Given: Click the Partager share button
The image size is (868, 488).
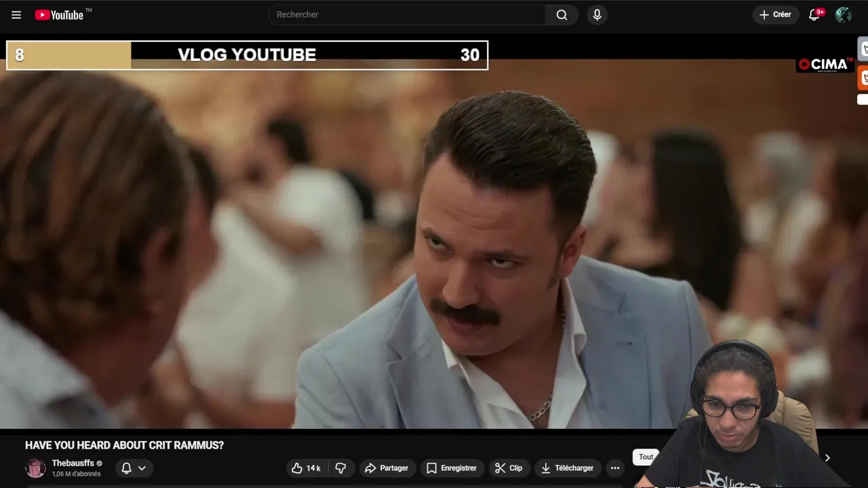Looking at the screenshot, I should point(387,468).
